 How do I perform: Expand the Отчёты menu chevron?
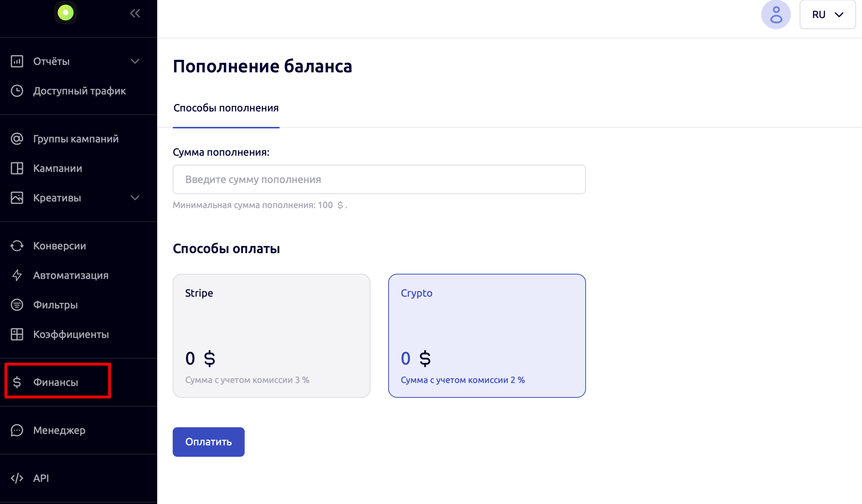(x=135, y=61)
